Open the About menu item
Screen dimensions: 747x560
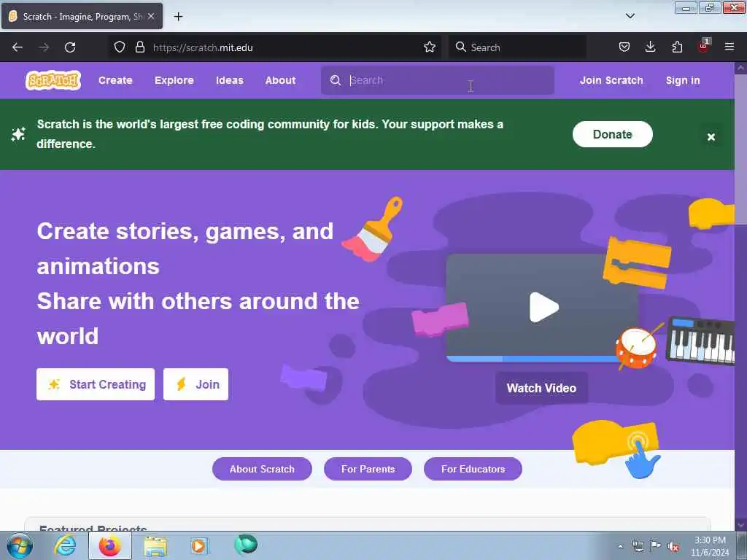[280, 80]
